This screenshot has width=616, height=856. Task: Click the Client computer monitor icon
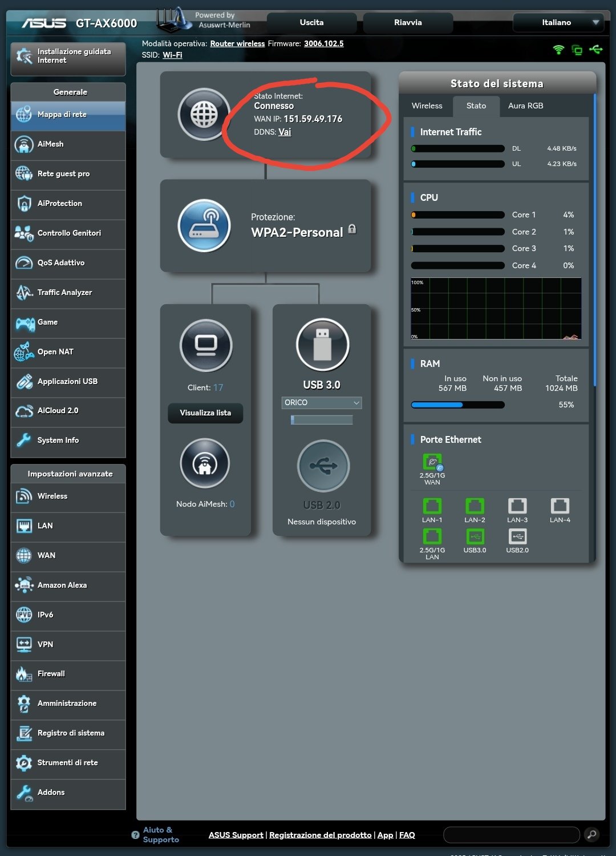click(205, 345)
